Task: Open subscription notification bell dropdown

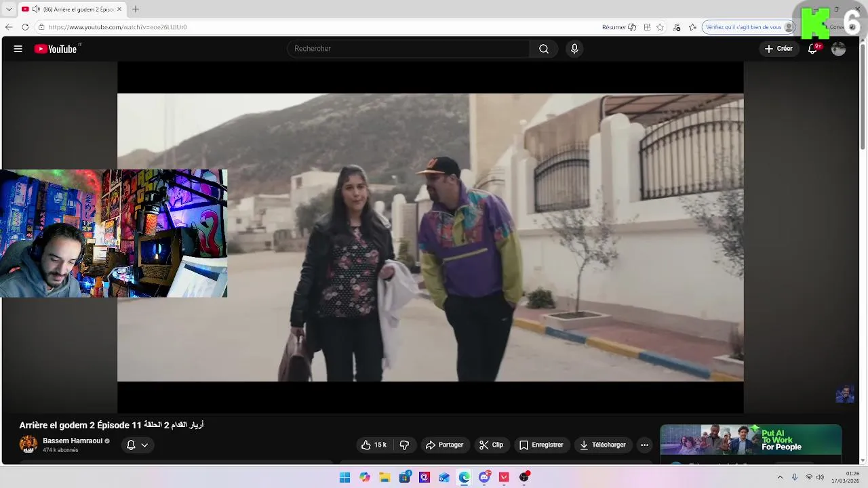Action: click(x=138, y=445)
